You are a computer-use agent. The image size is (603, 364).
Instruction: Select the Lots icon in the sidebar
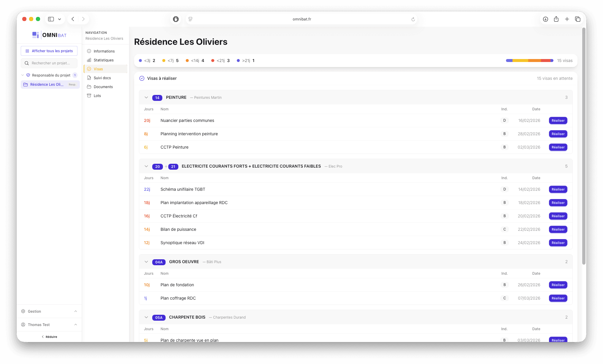pyautogui.click(x=89, y=96)
